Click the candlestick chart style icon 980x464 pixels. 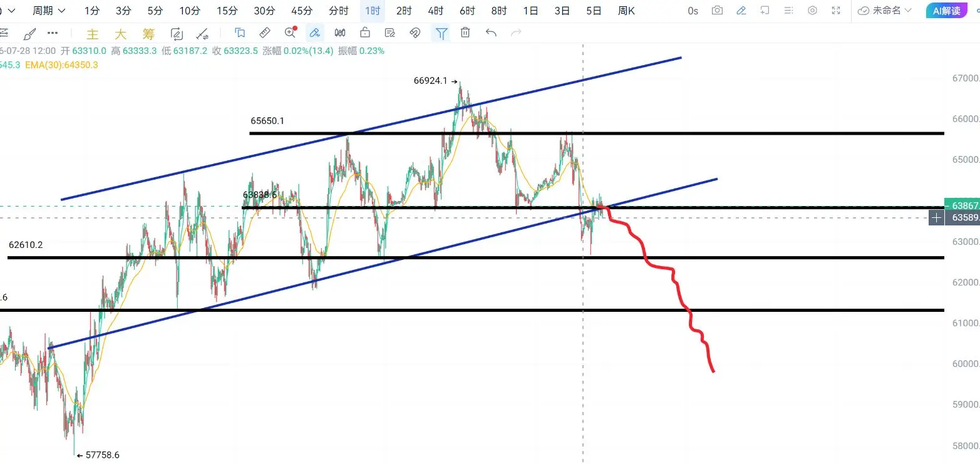point(340,33)
